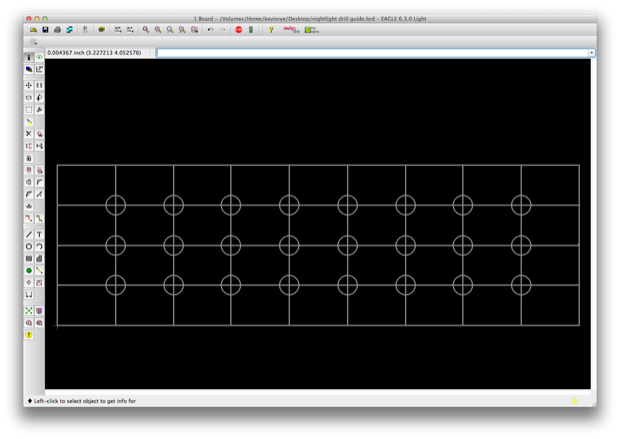Select the Name tool

click(29, 170)
